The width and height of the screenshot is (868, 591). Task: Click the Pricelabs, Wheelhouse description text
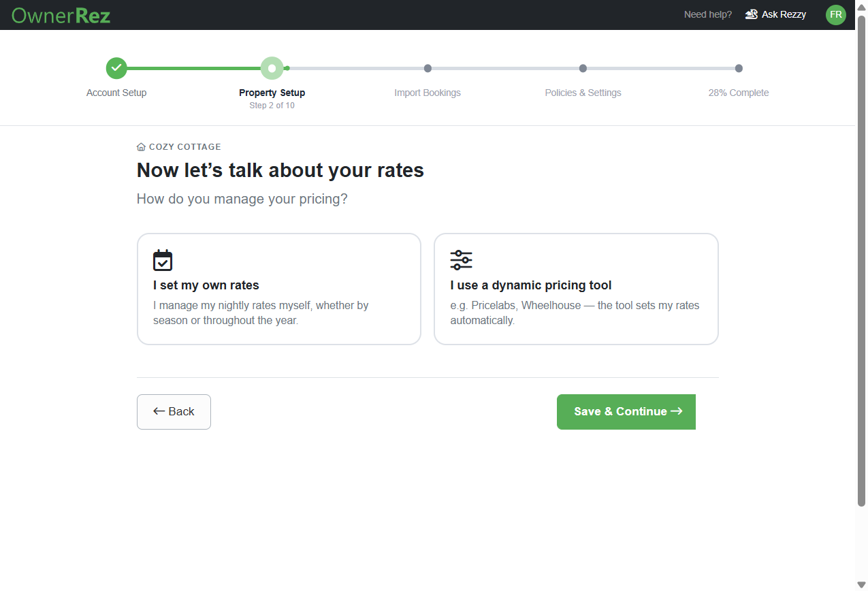(x=575, y=313)
